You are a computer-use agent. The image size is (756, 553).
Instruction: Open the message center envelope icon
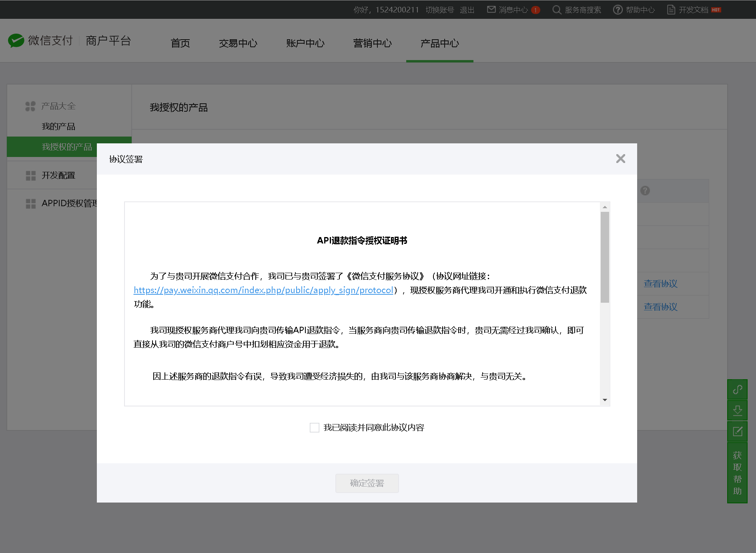[x=491, y=10]
